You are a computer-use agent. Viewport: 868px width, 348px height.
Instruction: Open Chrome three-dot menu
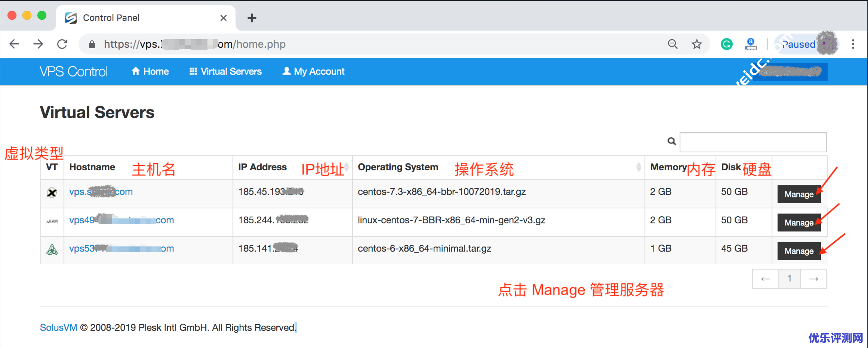[853, 44]
